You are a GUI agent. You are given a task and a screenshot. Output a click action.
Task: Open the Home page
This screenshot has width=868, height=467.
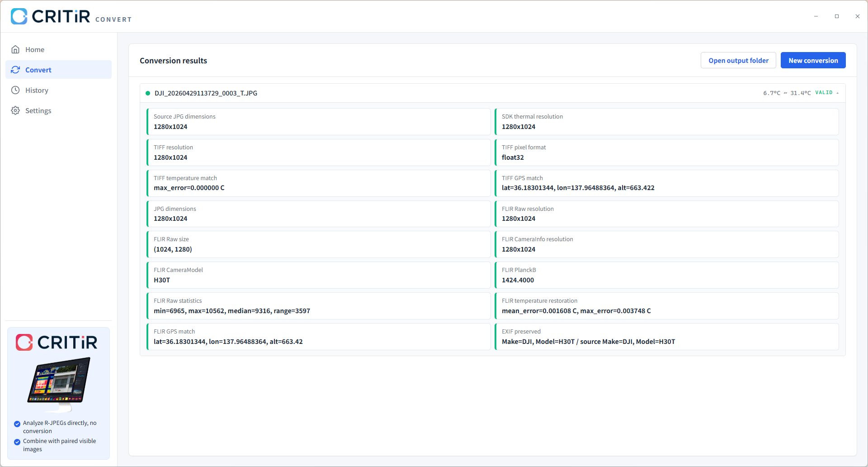coord(58,49)
